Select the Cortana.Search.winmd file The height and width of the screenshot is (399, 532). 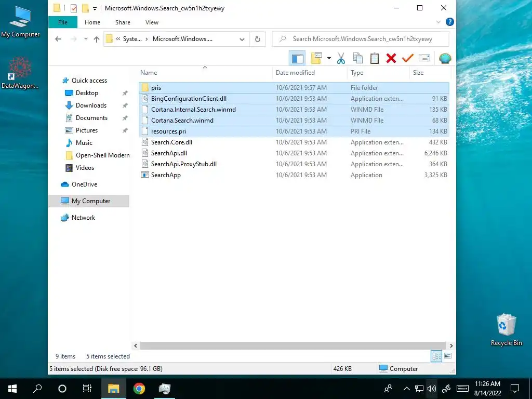click(x=294, y=120)
